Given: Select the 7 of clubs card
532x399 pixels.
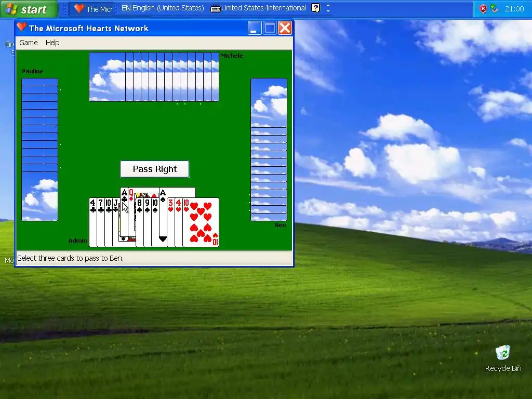Looking at the screenshot, I should click(x=100, y=222).
